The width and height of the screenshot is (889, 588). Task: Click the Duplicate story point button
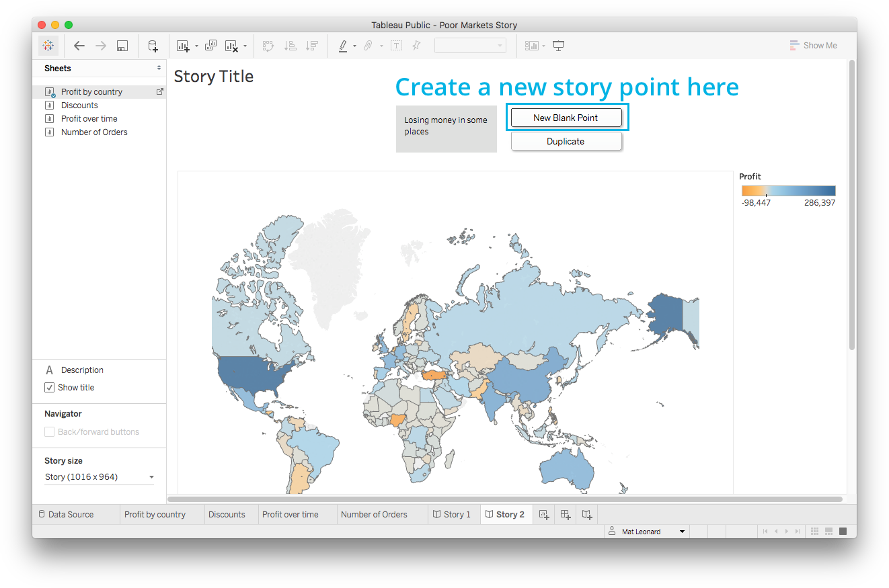tap(566, 142)
